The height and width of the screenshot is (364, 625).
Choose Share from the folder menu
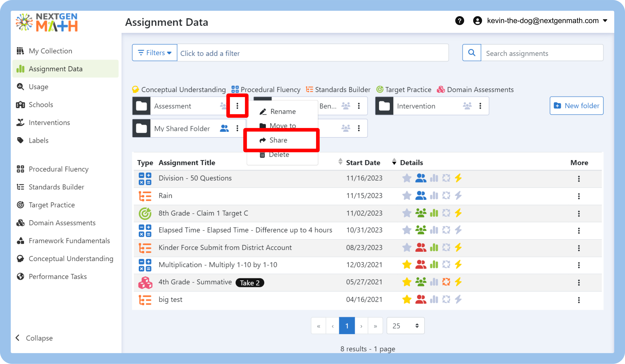point(282,140)
